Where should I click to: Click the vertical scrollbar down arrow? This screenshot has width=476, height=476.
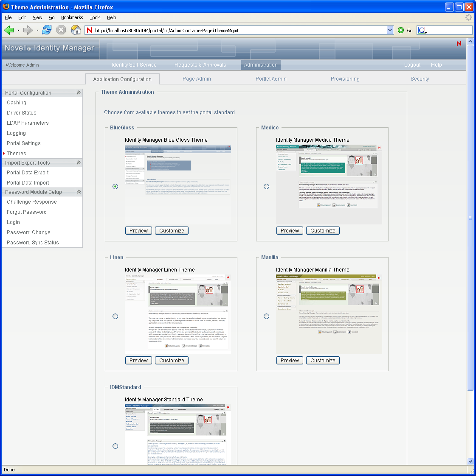click(x=470, y=461)
